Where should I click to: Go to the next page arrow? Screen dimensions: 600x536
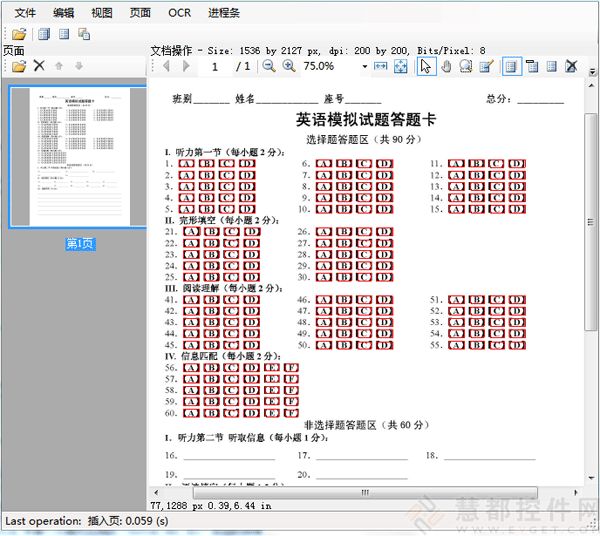point(186,66)
